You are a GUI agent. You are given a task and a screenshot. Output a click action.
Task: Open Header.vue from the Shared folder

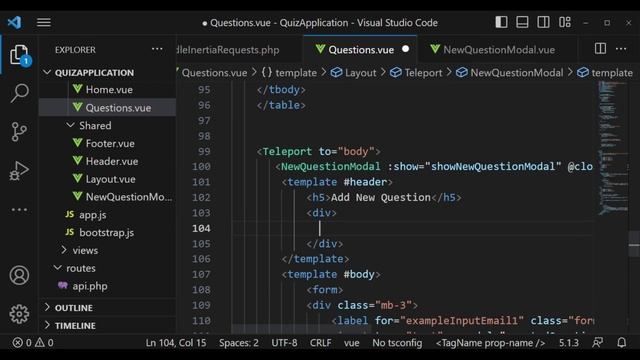click(106, 161)
